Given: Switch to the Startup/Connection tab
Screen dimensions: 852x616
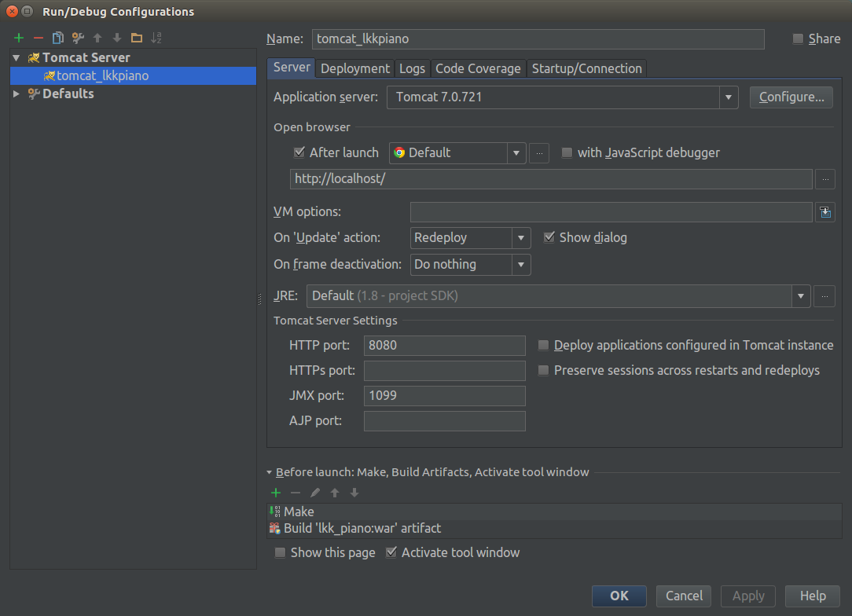Looking at the screenshot, I should click(x=587, y=69).
